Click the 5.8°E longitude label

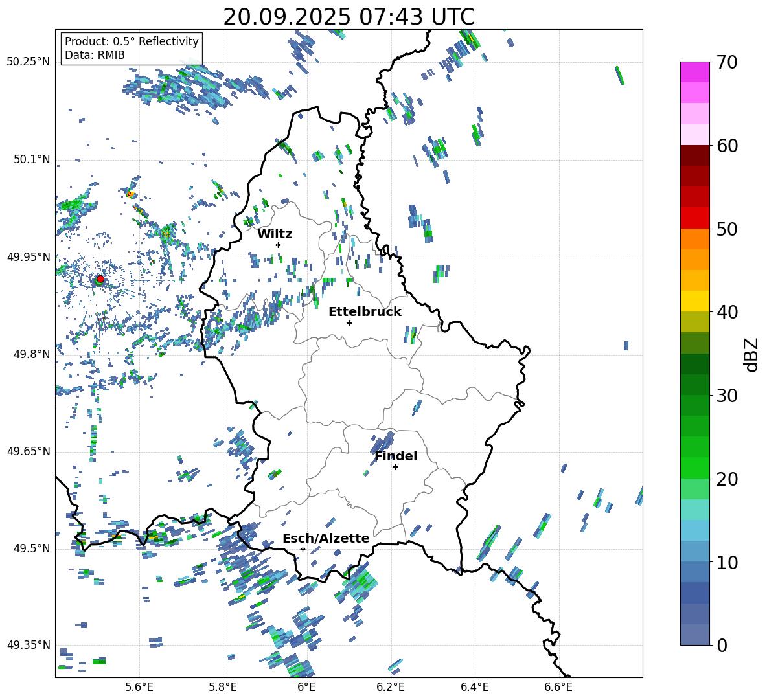223,687
